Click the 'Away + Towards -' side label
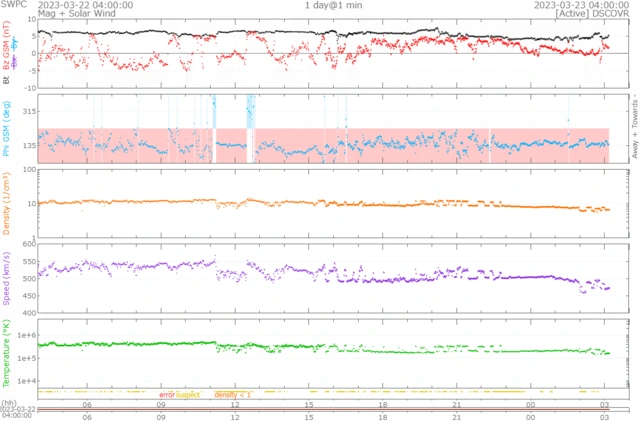The width and height of the screenshot is (640, 421). pyautogui.click(x=635, y=127)
